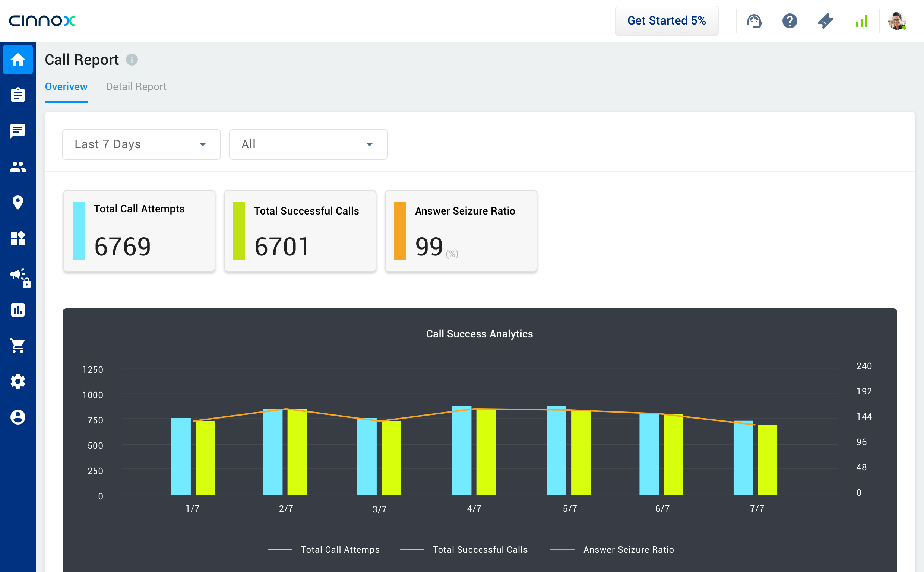Click the location pin sidebar icon

pyautogui.click(x=18, y=202)
